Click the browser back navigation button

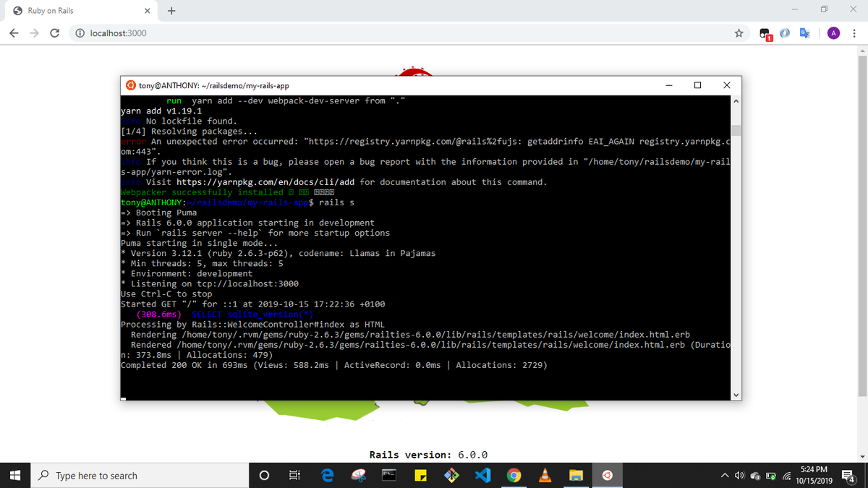pos(13,33)
